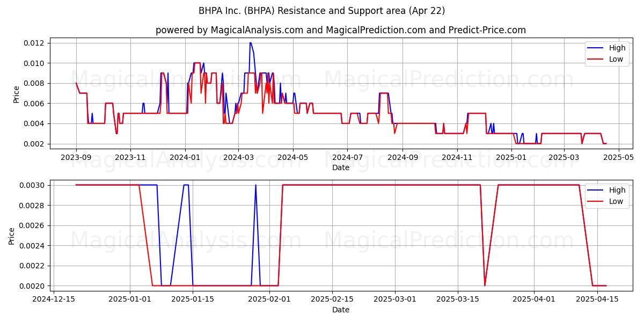
Task: Click the '2025-01' x-axis label in top chart
Action: [510, 157]
